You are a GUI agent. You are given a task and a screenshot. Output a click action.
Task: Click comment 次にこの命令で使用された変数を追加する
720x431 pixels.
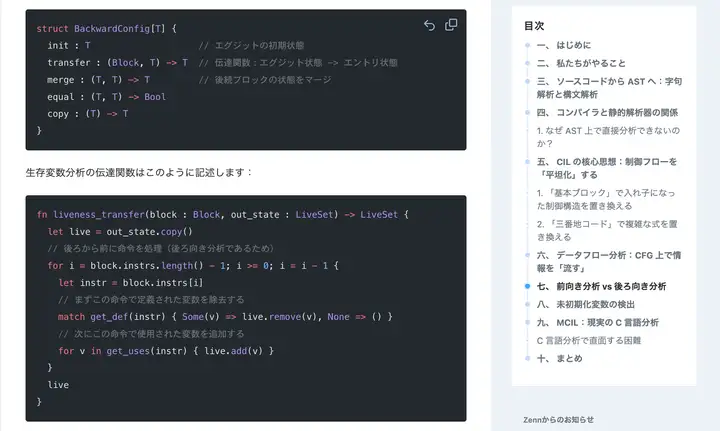tap(151, 334)
